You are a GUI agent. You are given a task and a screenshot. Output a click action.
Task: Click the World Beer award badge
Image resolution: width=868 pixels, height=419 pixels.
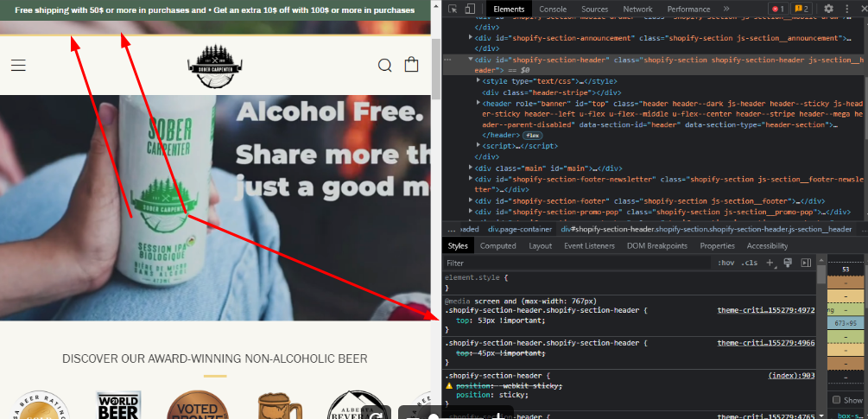pyautogui.click(x=117, y=405)
